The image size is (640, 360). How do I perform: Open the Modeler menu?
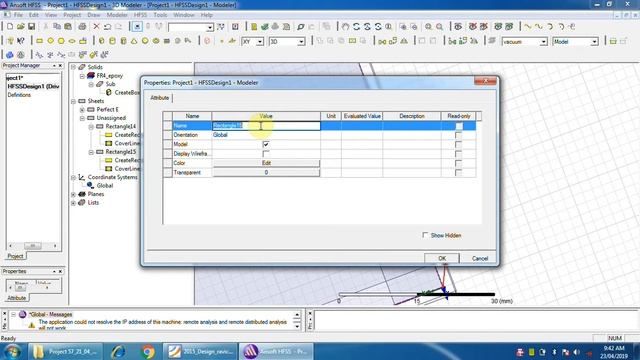[x=117, y=15]
